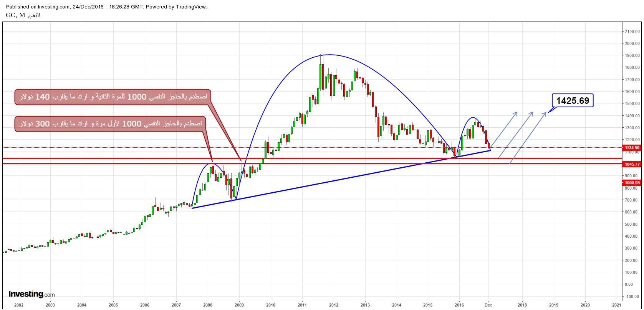Click the 2006 year label on time axis
The width and height of the screenshot is (644, 310).
pyautogui.click(x=145, y=305)
